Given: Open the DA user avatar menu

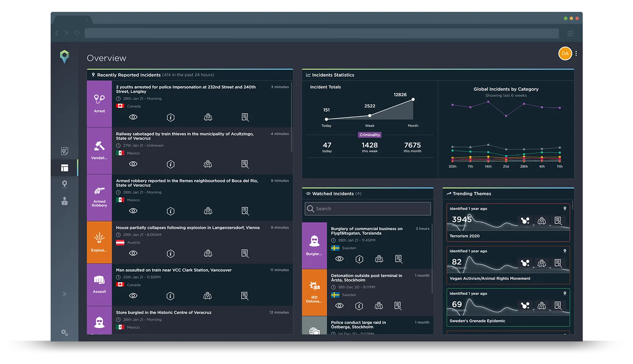Looking at the screenshot, I should [x=565, y=53].
